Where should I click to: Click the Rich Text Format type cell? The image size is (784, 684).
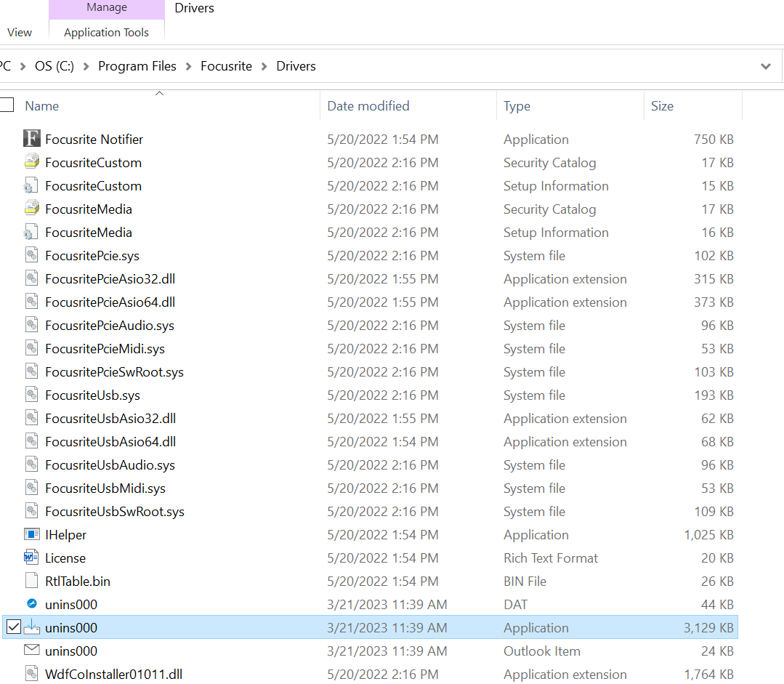pyautogui.click(x=551, y=558)
